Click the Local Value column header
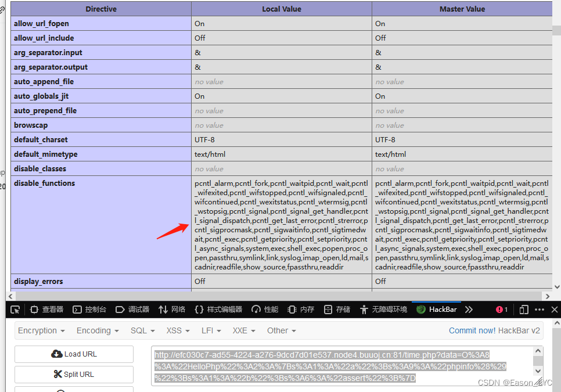561x392 pixels. click(x=282, y=9)
